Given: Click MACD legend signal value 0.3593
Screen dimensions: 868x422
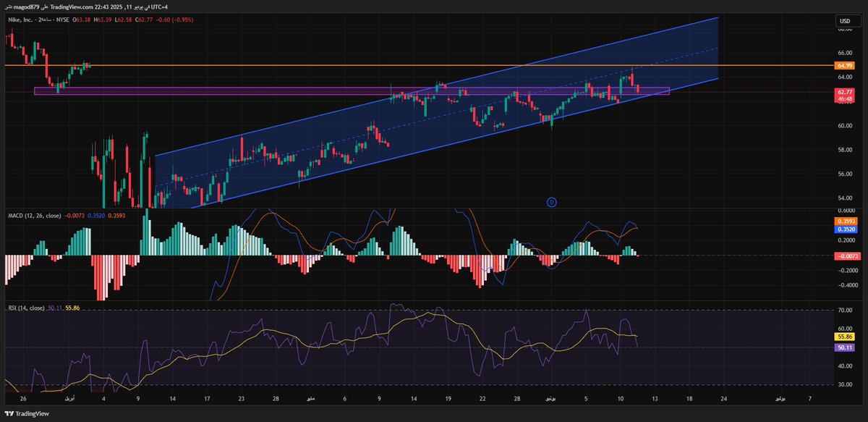Looking at the screenshot, I should click(116, 215).
